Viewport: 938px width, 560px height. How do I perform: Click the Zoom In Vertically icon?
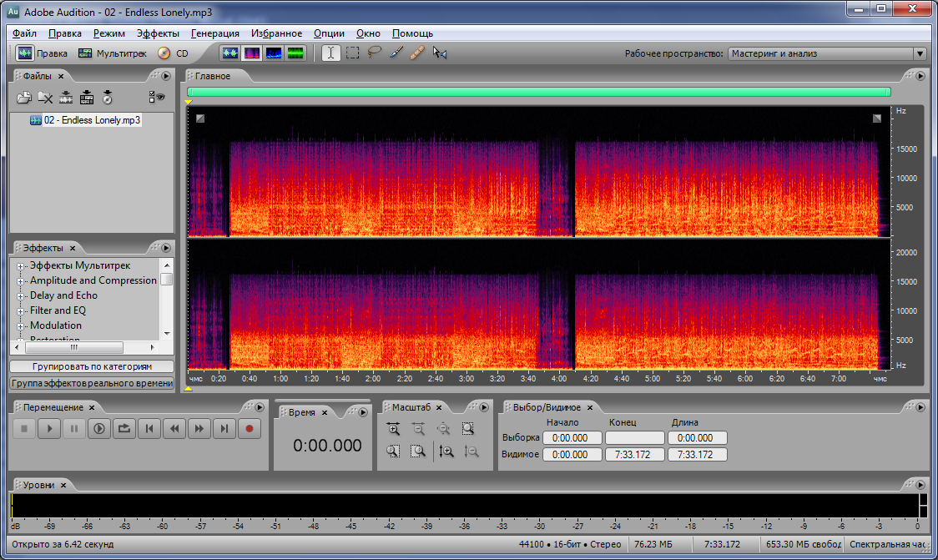(x=446, y=452)
